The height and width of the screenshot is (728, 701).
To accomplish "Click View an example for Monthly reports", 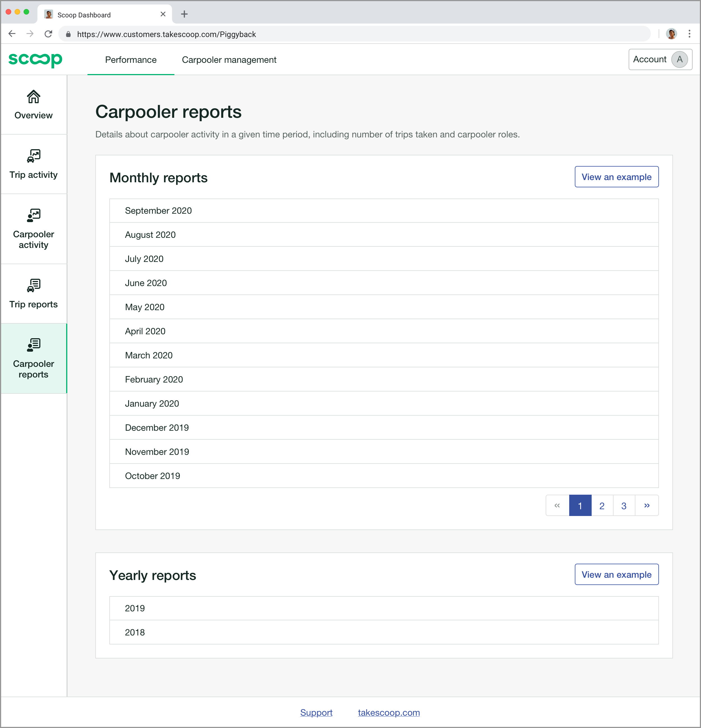I will [x=616, y=177].
